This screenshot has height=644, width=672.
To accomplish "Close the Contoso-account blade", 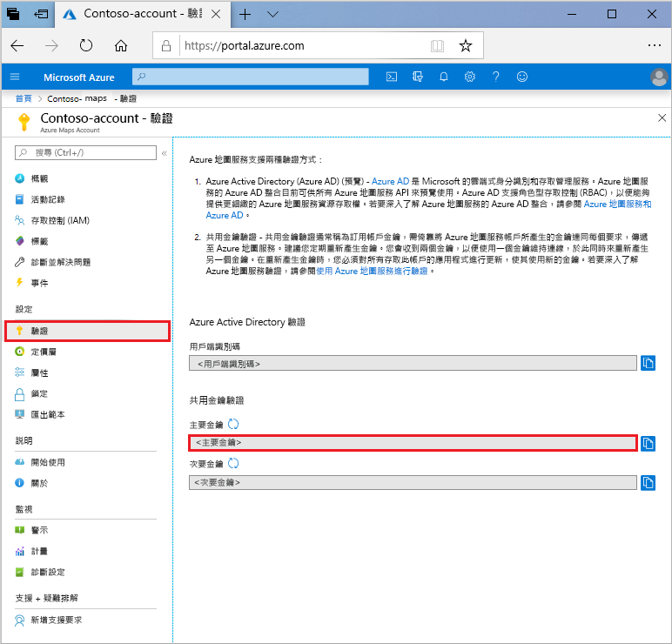I will click(662, 117).
